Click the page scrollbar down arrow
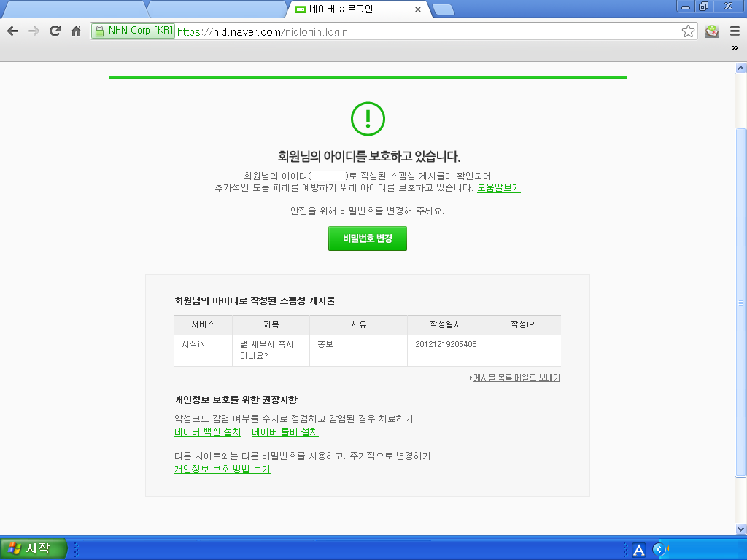 click(x=740, y=529)
